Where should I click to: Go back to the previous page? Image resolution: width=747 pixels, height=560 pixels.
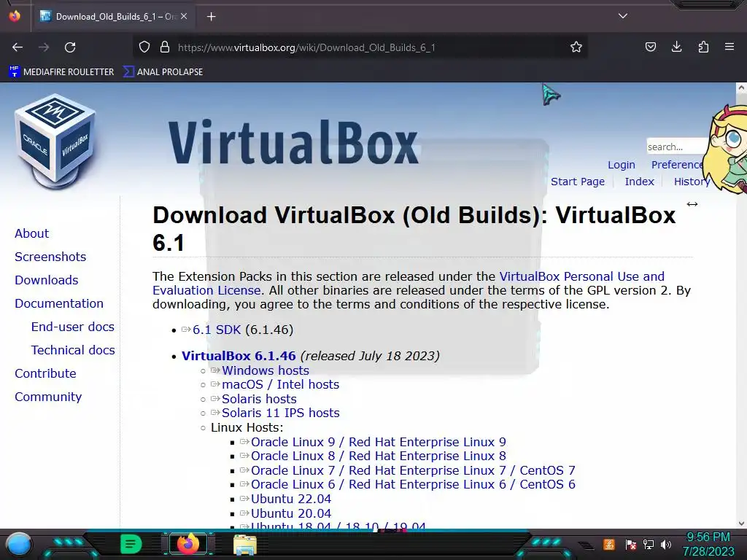click(18, 47)
